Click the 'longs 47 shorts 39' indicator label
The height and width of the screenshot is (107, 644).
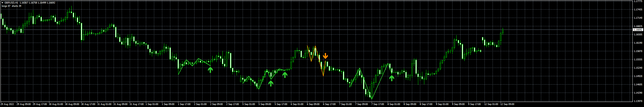[x=12, y=6]
